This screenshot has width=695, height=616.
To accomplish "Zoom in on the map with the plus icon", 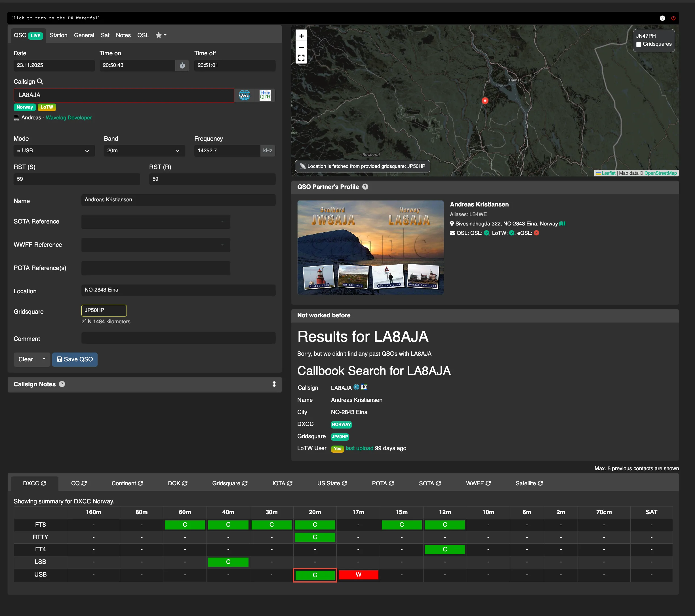I will pos(301,36).
